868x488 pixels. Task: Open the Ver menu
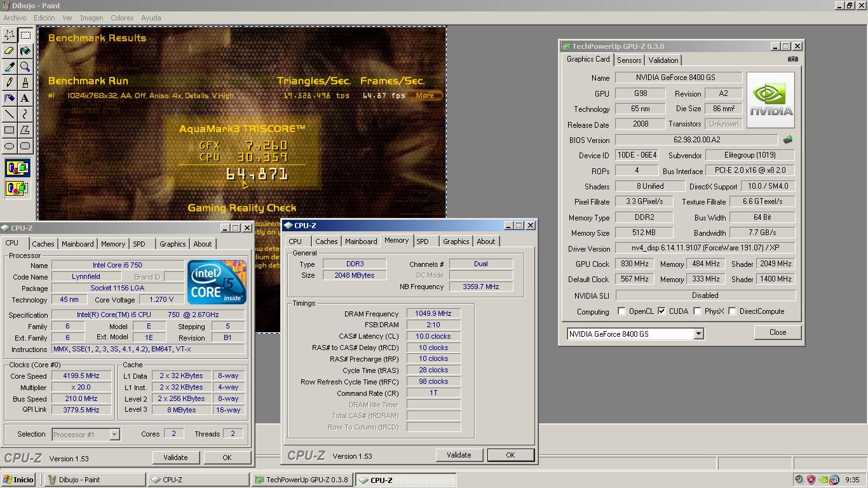point(67,18)
